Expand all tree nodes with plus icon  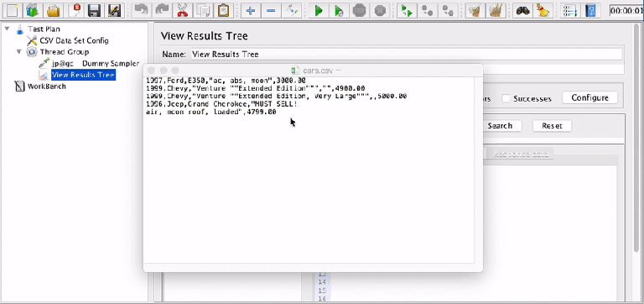click(x=251, y=10)
